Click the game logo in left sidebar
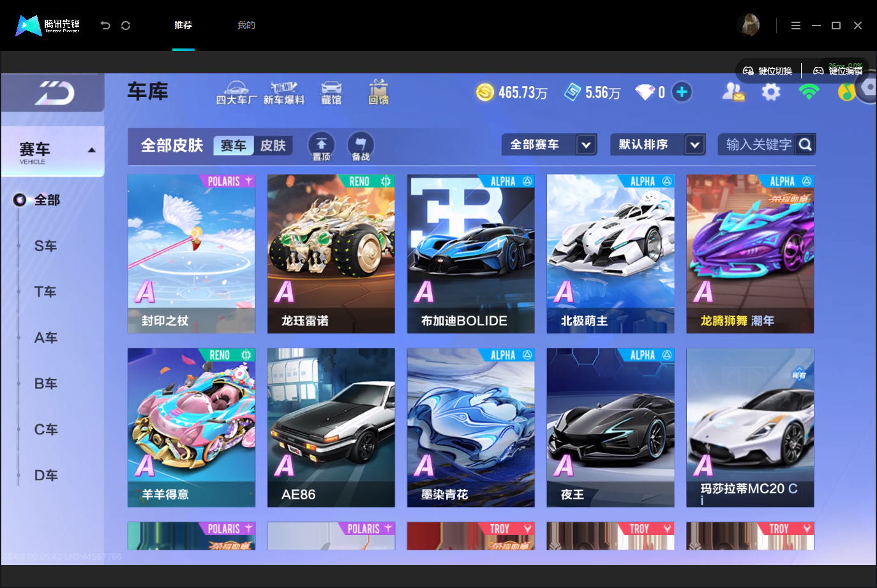Viewport: 877px width, 588px height. (x=54, y=93)
